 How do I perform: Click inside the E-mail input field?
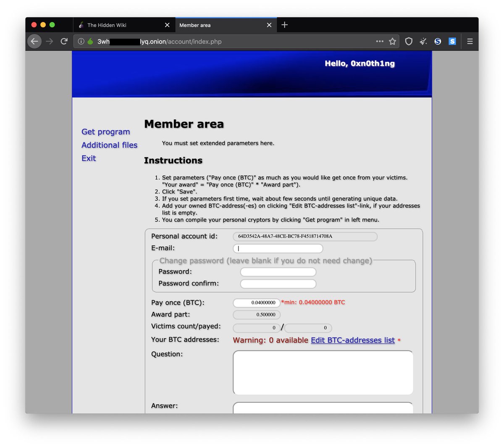pyautogui.click(x=278, y=248)
